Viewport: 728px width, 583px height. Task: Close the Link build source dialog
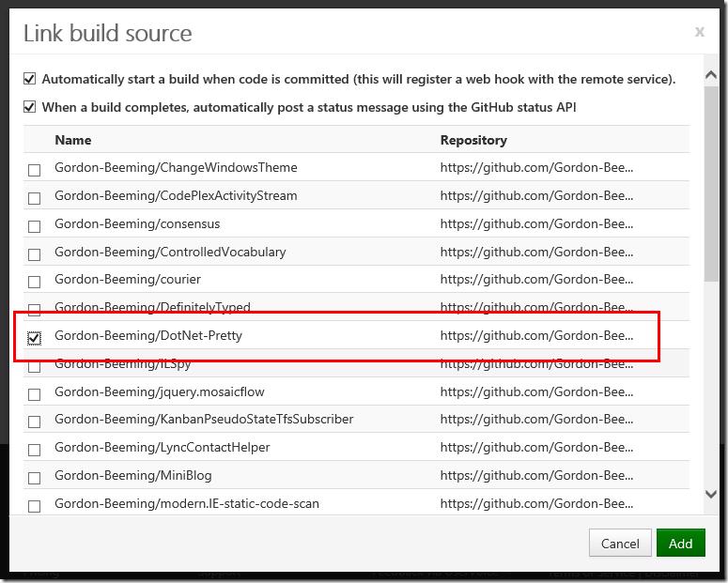click(699, 32)
